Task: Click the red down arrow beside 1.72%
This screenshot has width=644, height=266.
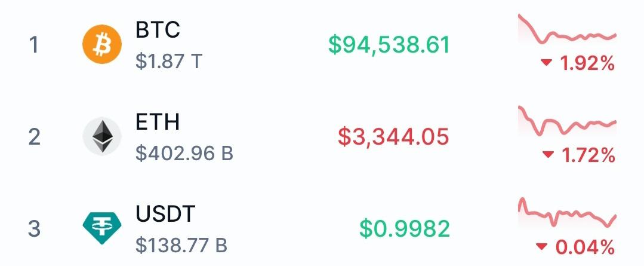Action: [x=548, y=155]
